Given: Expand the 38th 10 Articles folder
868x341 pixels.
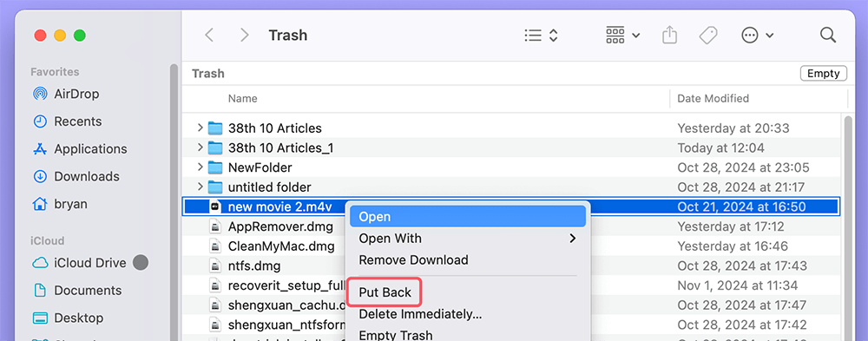Looking at the screenshot, I should (x=201, y=128).
